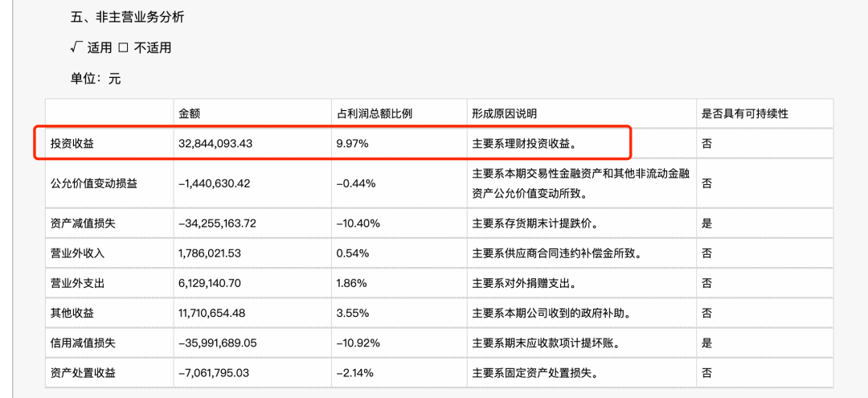Select the 投资收益 row label
868x398 pixels.
[x=72, y=143]
